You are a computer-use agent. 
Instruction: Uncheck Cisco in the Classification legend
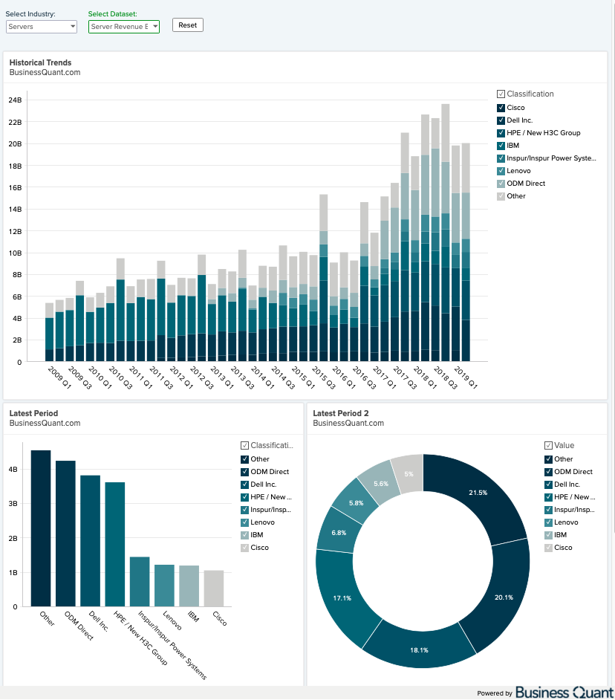pos(500,108)
